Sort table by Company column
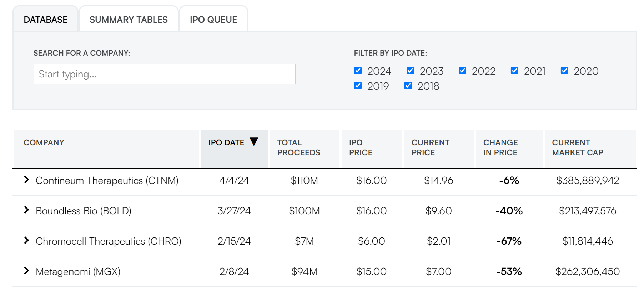The height and width of the screenshot is (296, 644). 106,148
